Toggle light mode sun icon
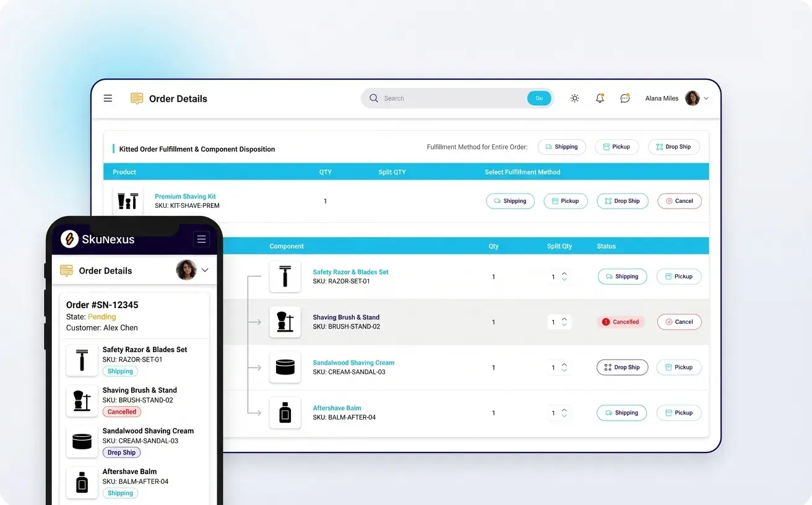This screenshot has width=812, height=505. [574, 98]
